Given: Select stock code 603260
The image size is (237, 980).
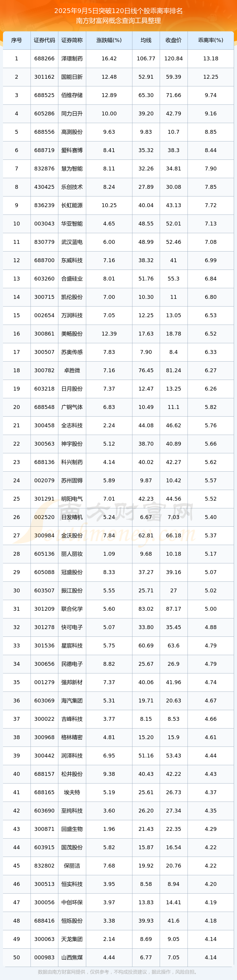Looking at the screenshot, I should [x=44, y=278].
